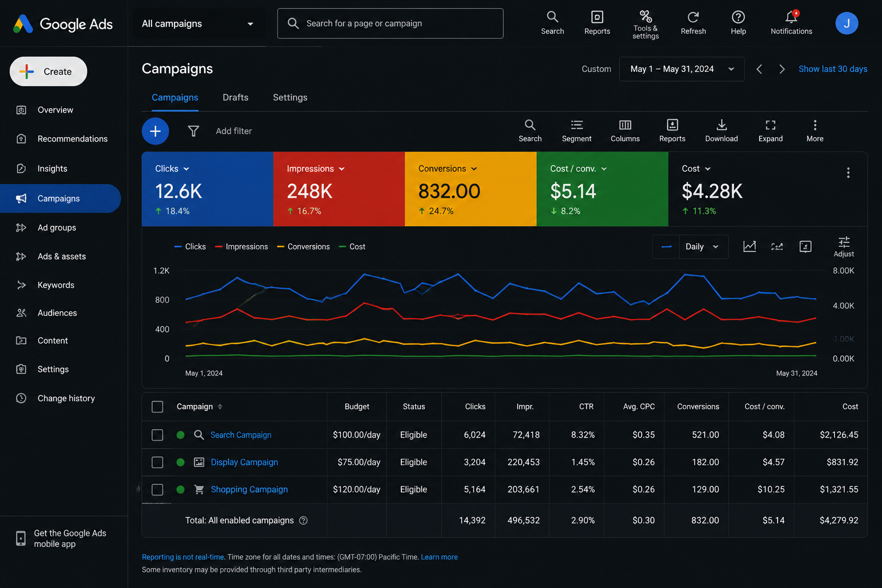This screenshot has width=882, height=588.
Task: Check the Display Campaign row checkbox
Action: 157,462
